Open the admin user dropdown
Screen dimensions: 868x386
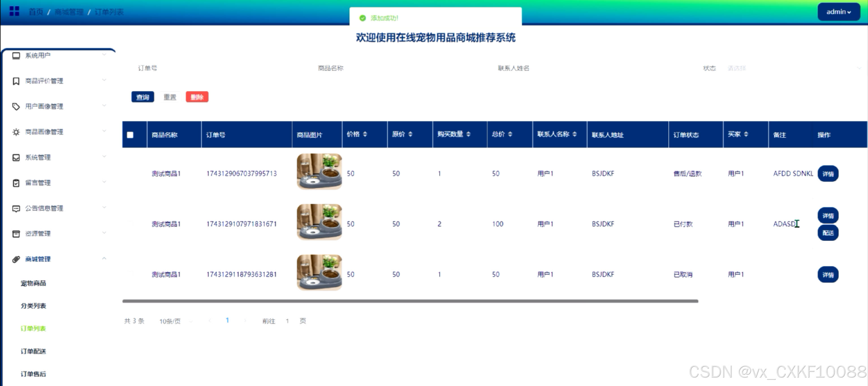click(x=838, y=12)
